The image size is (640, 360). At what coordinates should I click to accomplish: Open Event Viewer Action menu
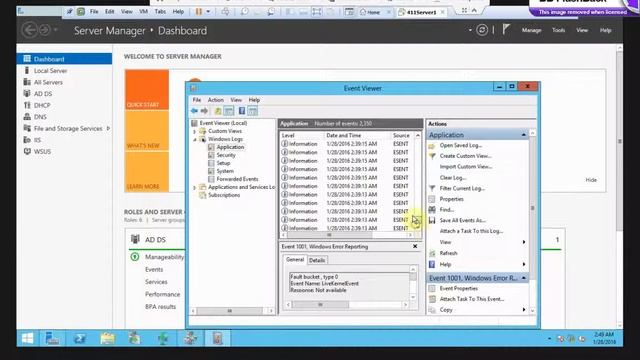point(216,100)
